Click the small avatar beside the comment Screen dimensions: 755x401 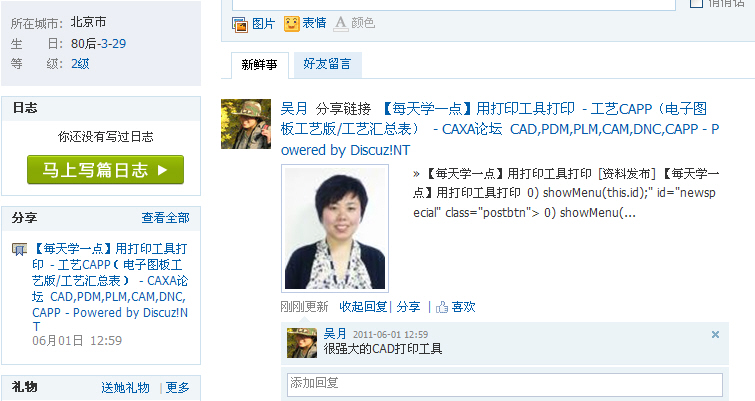(302, 343)
